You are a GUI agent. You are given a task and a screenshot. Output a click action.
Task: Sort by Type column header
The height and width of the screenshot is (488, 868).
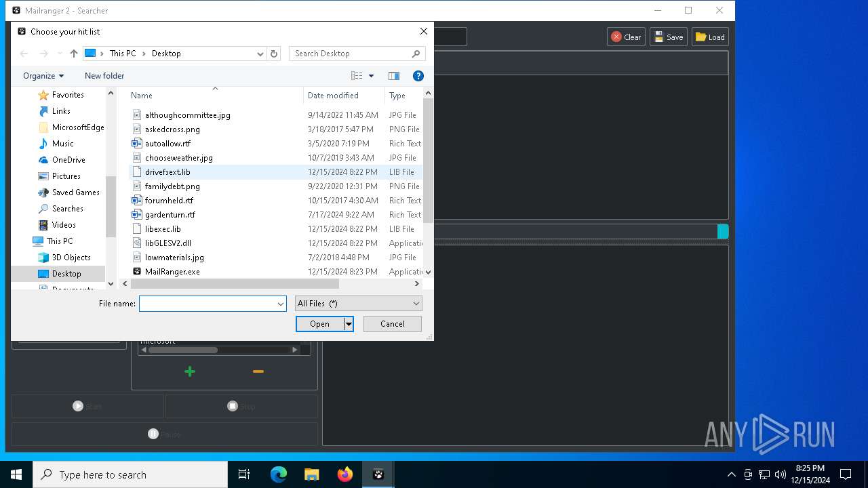tap(403, 96)
